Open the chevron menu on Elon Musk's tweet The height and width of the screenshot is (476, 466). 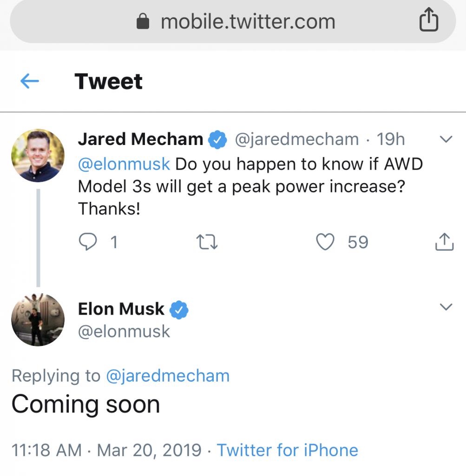coord(446,307)
